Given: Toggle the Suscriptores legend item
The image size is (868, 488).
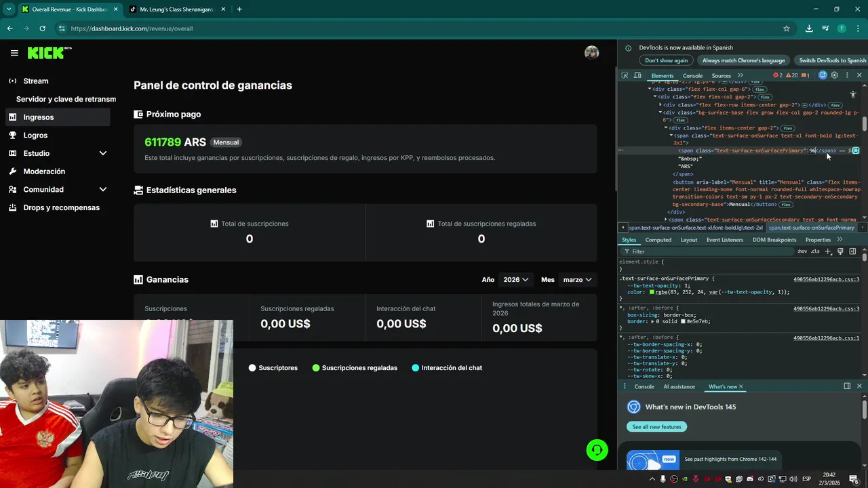Looking at the screenshot, I should (273, 367).
